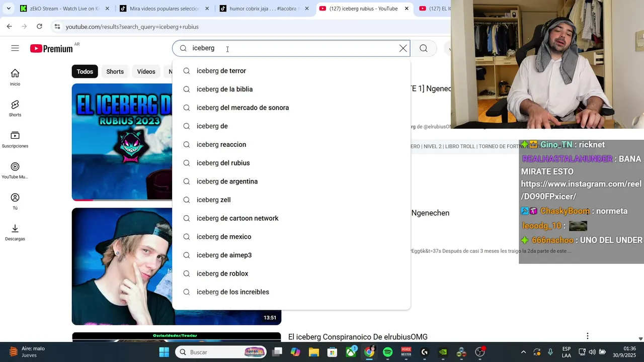This screenshot has width=644, height=362.
Task: Go to Inicio in the sidebar
Action: pos(15,77)
